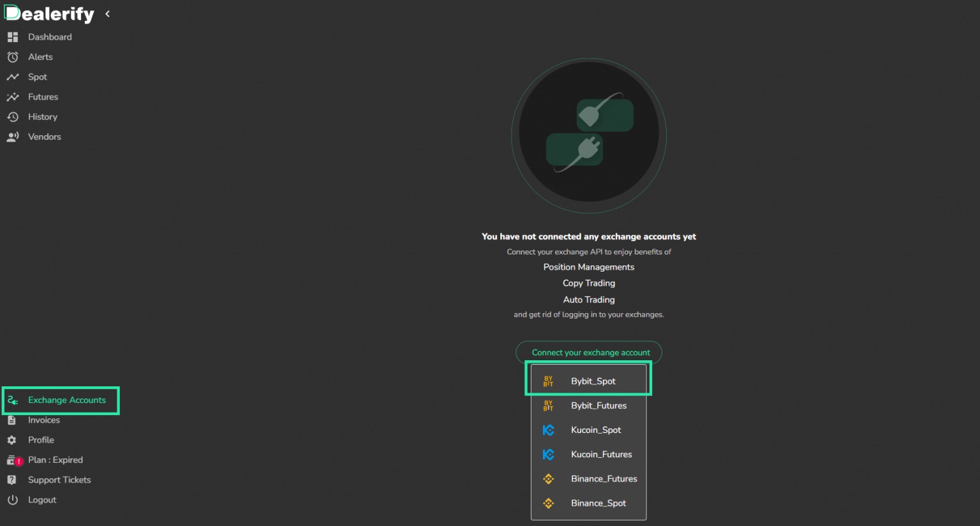
Task: Click the Kucoin logo beside Kucoin_Futures
Action: coord(548,455)
